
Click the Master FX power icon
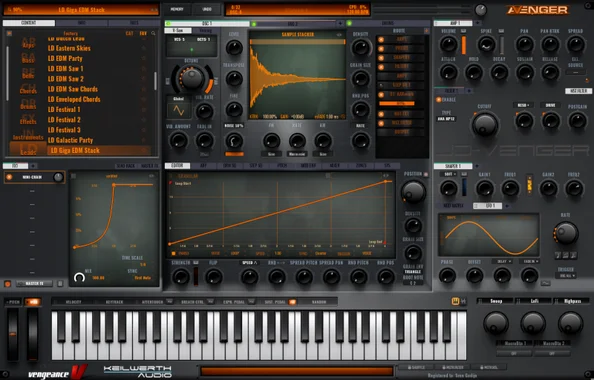tap(8, 283)
